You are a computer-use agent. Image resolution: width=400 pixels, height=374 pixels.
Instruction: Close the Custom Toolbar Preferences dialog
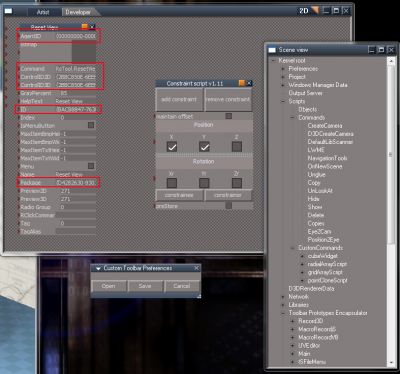(196, 268)
